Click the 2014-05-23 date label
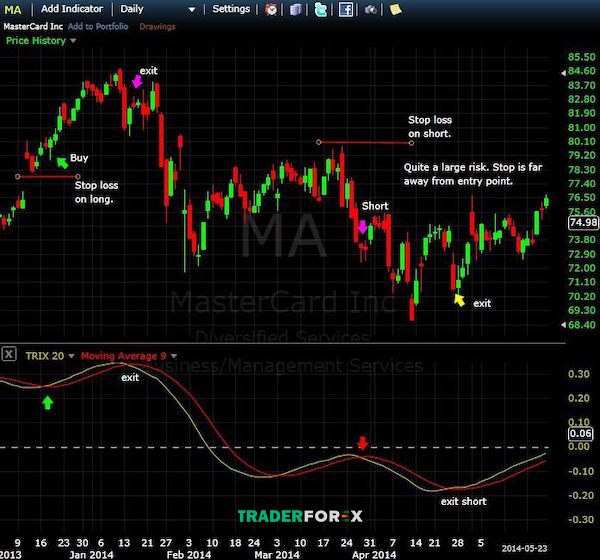Screen dimensions: 600x560 pyautogui.click(x=524, y=549)
